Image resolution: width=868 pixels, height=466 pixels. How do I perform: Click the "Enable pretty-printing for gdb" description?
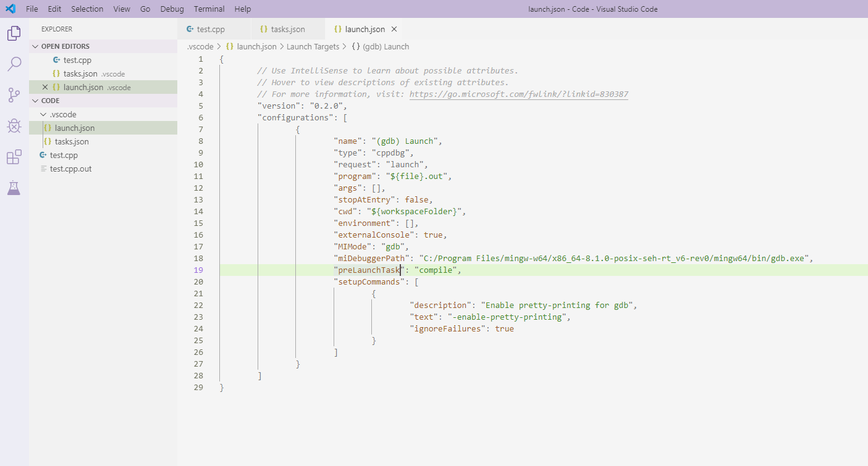click(x=557, y=305)
